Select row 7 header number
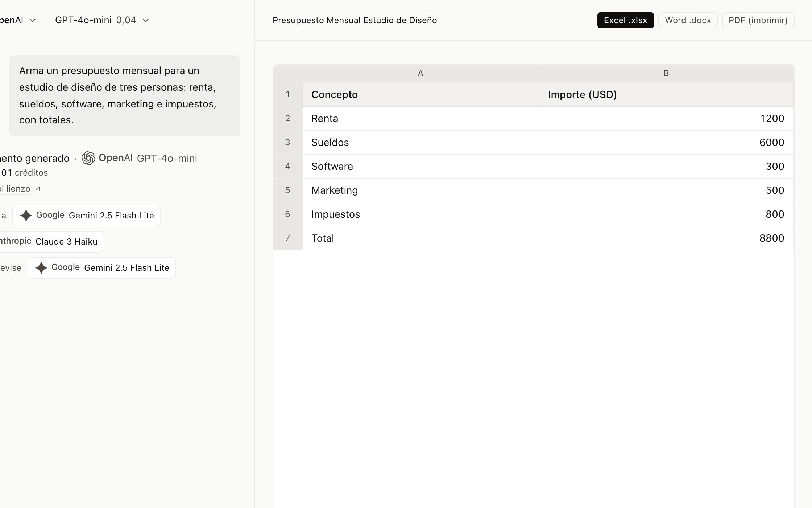This screenshot has width=812, height=508. [288, 238]
